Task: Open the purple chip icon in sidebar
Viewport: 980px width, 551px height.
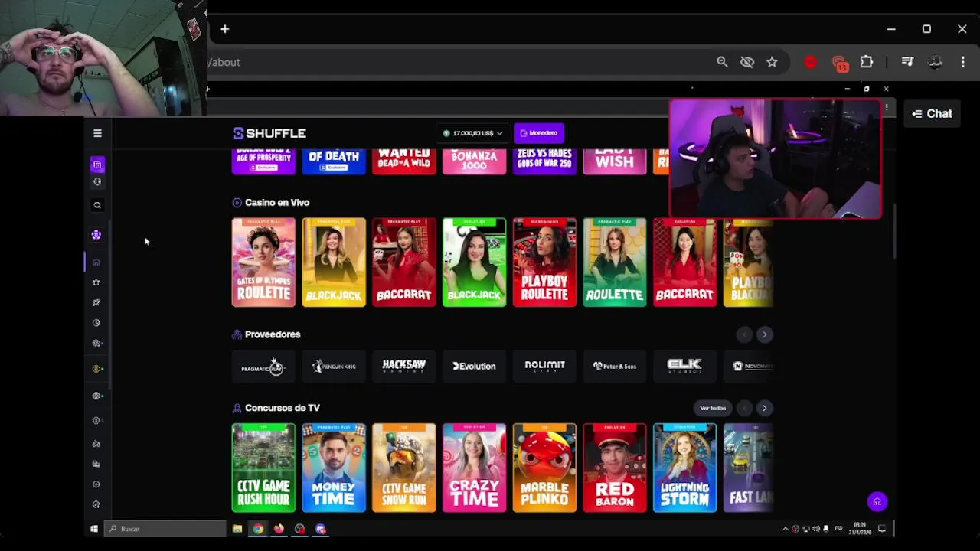Action: (96, 235)
